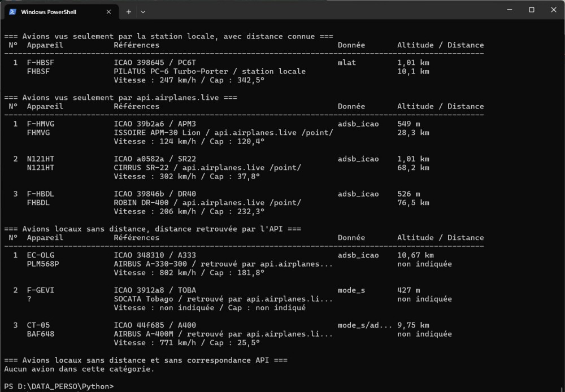Click the text ICAO 39846b / DR40
565x392 pixels.
[155, 194]
